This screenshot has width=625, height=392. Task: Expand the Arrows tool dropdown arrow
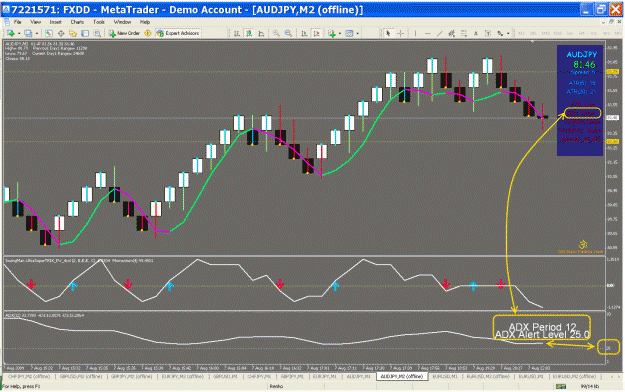point(508,33)
